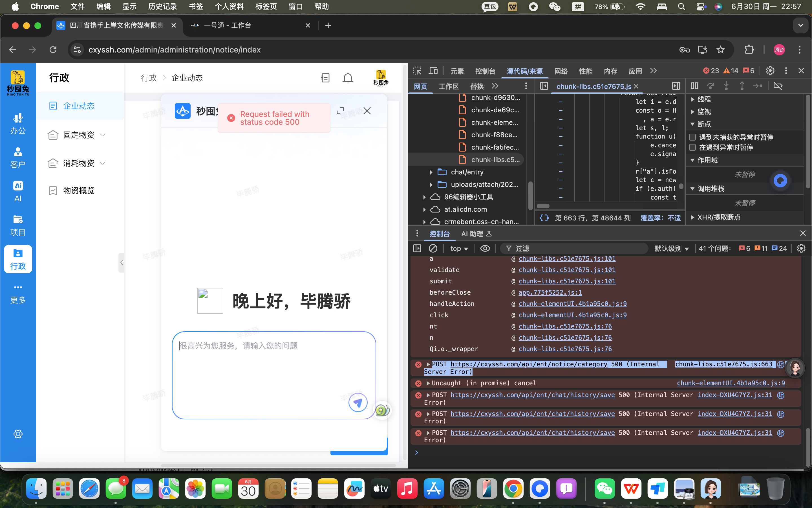Click the pause script execution icon
Screen dimensions: 812x508
(694, 86)
